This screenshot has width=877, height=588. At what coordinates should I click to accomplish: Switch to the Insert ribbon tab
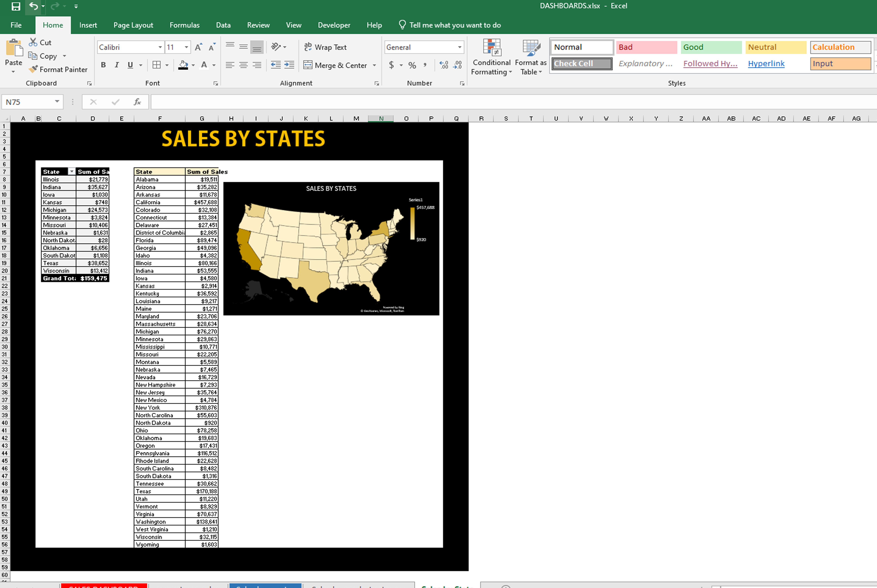[x=88, y=25]
